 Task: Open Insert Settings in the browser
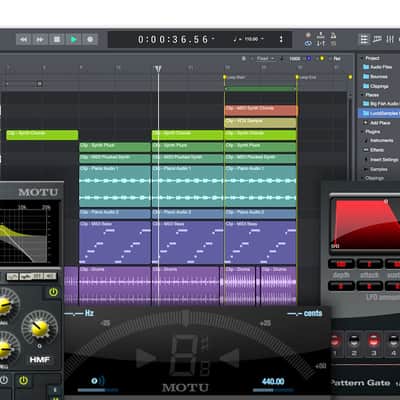click(x=381, y=160)
